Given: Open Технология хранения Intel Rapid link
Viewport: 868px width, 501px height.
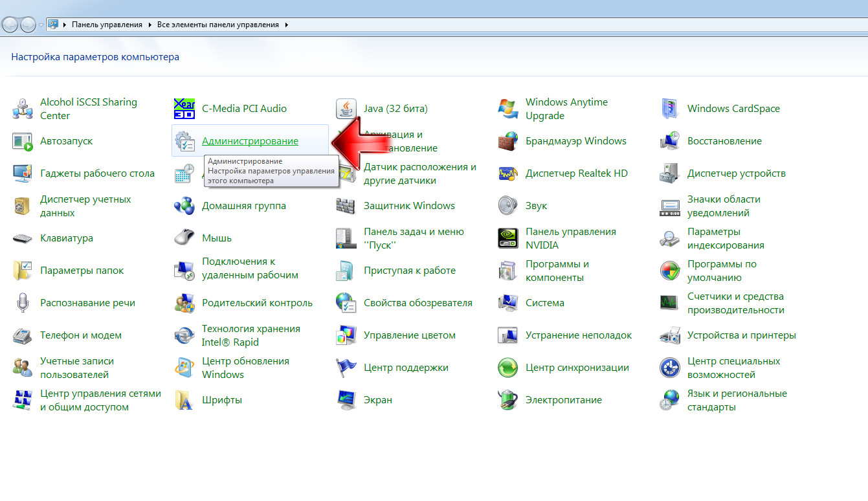Looking at the screenshot, I should 251,335.
